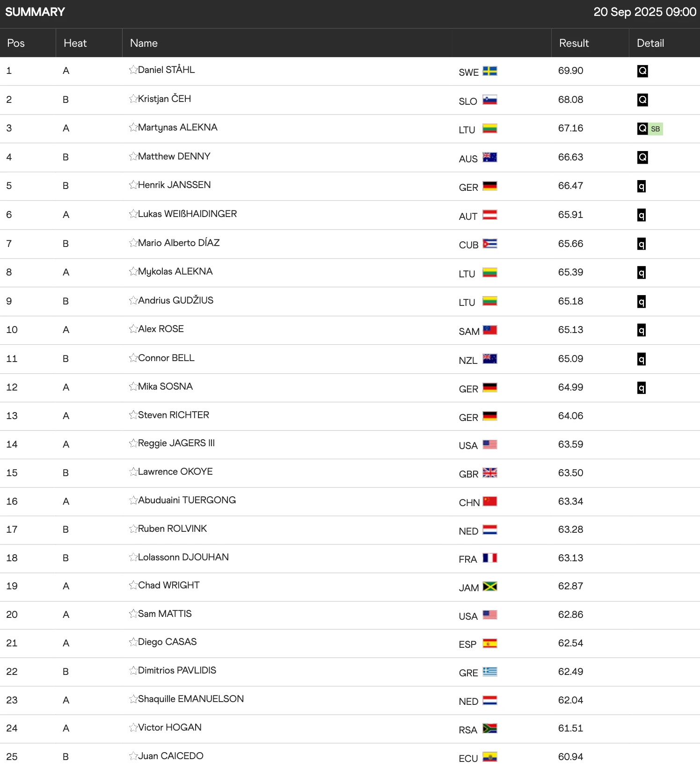Click the Lithuania flag next to Mykolas ALEKNA
Image resolution: width=700 pixels, height=768 pixels.
[490, 273]
